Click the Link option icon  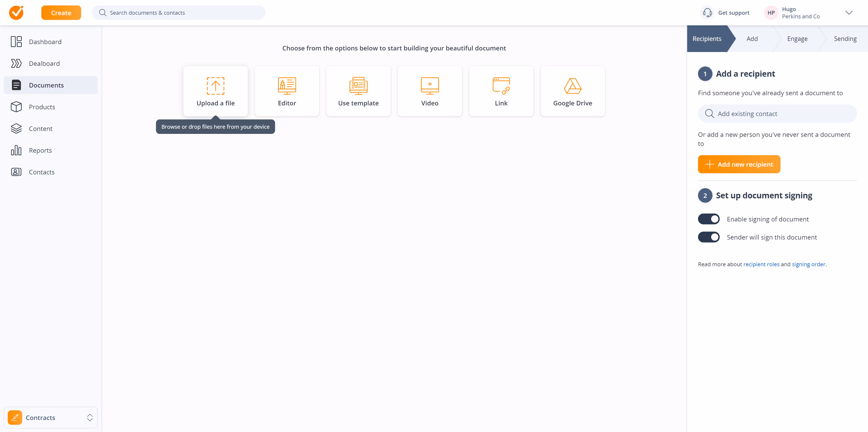pos(501,86)
